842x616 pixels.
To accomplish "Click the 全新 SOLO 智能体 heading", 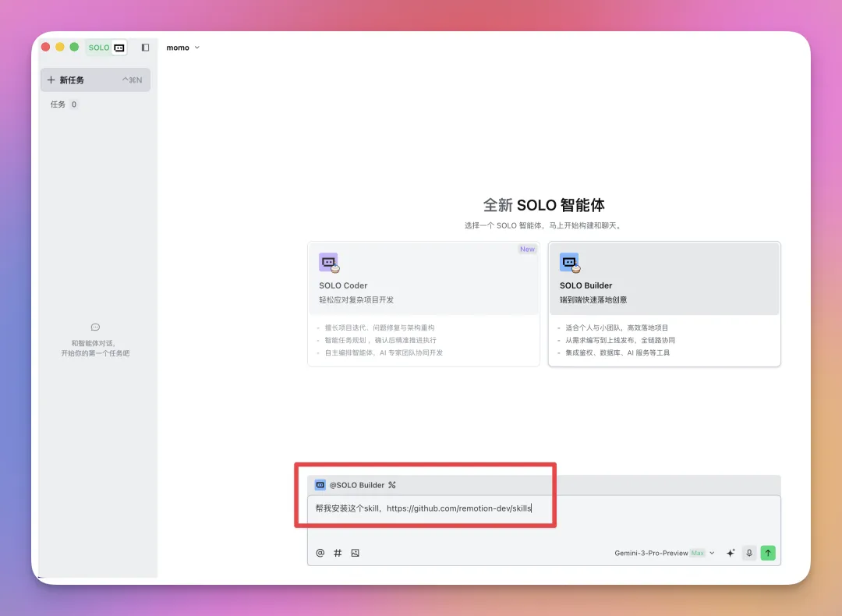I will coord(543,204).
